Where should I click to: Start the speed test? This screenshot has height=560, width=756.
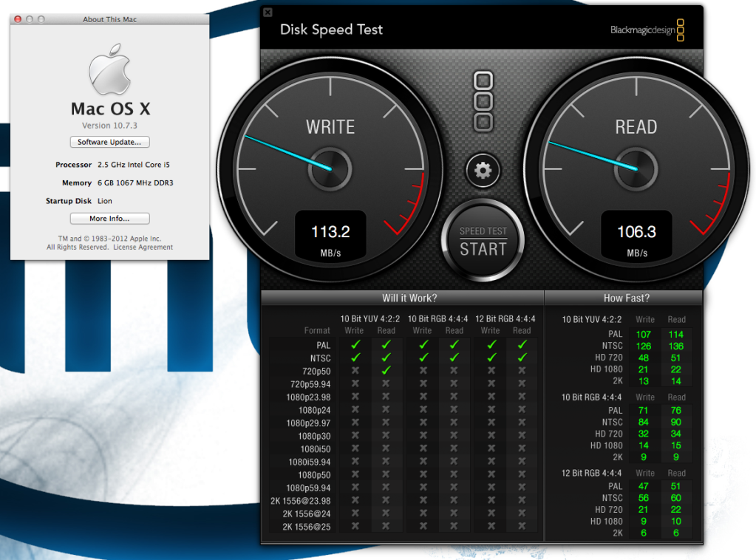tap(483, 241)
